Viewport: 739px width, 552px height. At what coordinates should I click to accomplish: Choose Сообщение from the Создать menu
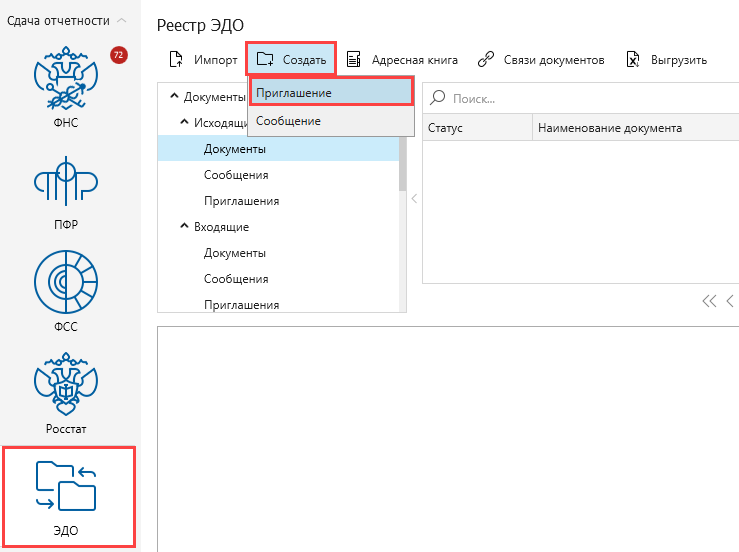(331, 121)
